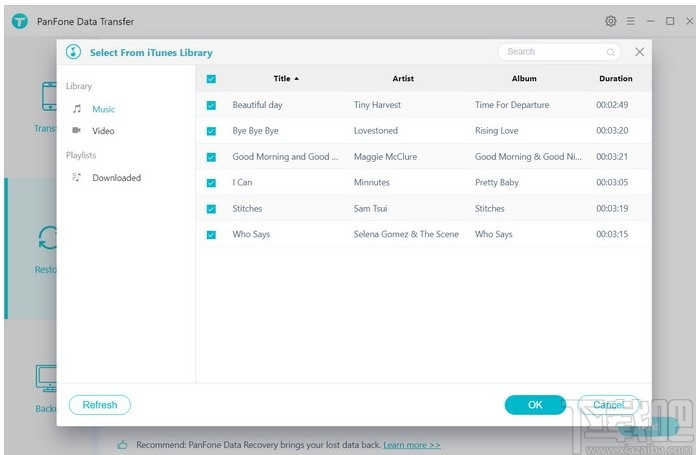Uncheck the Good Morning and Good checkbox
Screen dimensions: 696x455
click(x=211, y=157)
